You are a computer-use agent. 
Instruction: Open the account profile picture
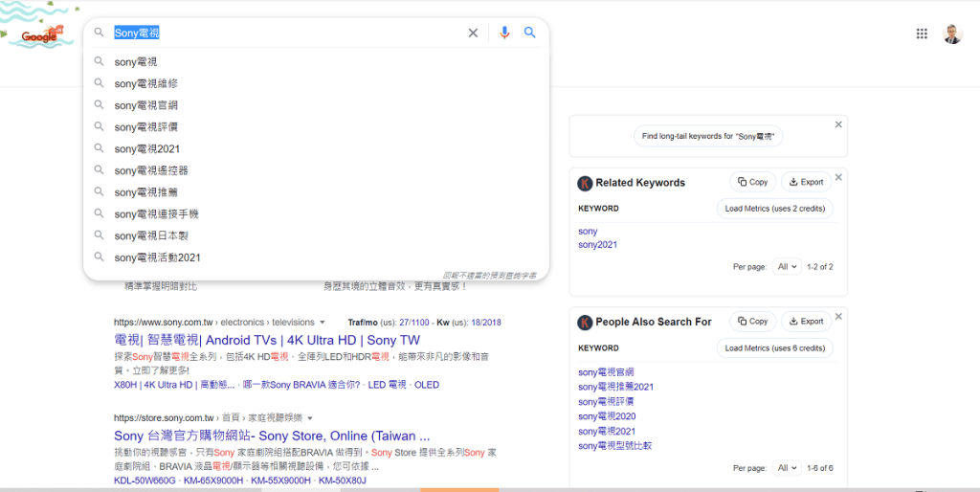point(952,34)
